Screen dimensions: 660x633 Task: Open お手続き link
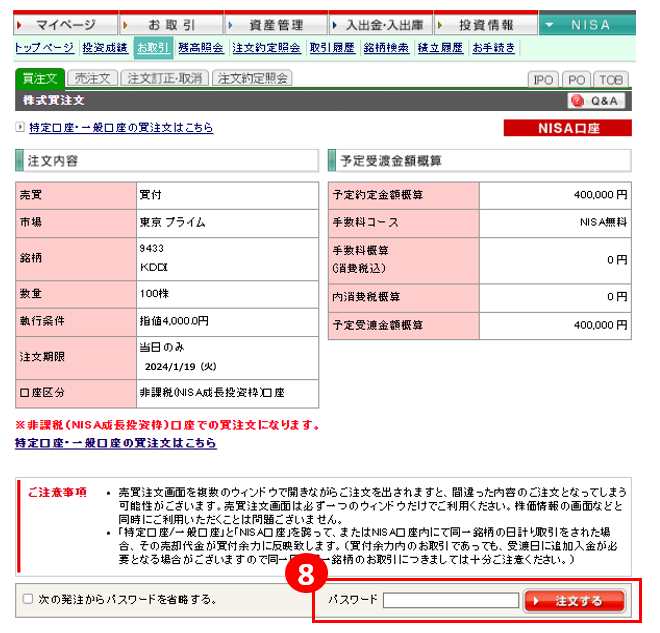click(494, 48)
